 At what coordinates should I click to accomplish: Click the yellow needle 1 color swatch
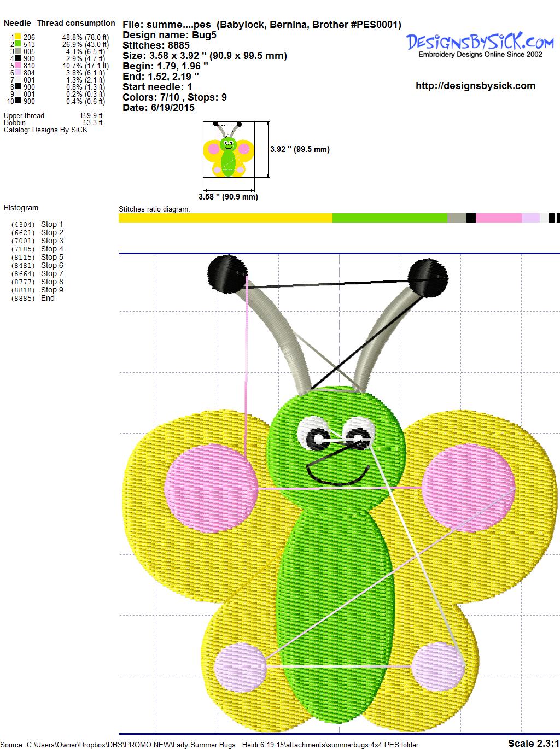pos(18,37)
